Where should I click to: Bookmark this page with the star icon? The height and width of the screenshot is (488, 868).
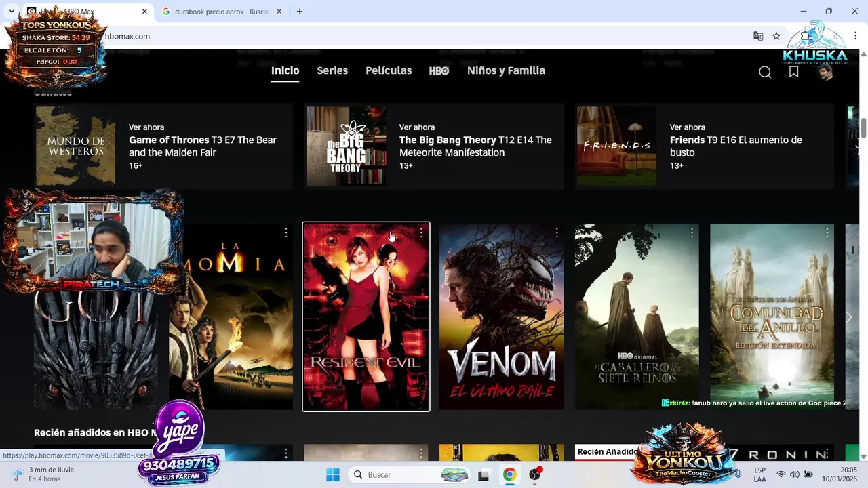pyautogui.click(x=776, y=36)
